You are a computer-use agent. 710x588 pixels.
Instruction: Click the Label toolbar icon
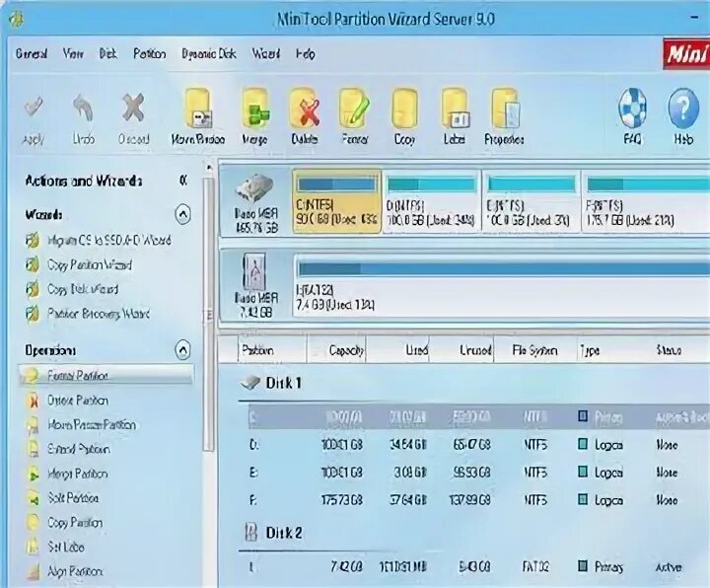click(455, 108)
